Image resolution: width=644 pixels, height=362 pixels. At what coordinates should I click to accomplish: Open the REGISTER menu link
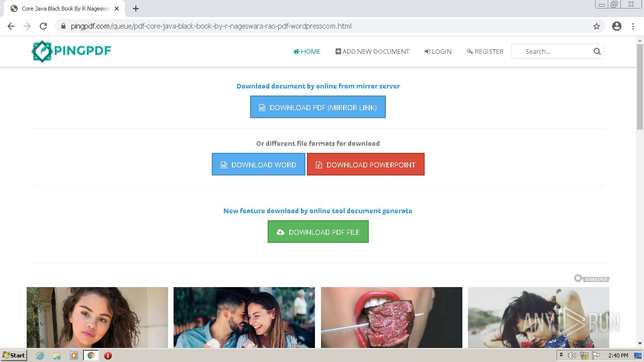coord(485,51)
